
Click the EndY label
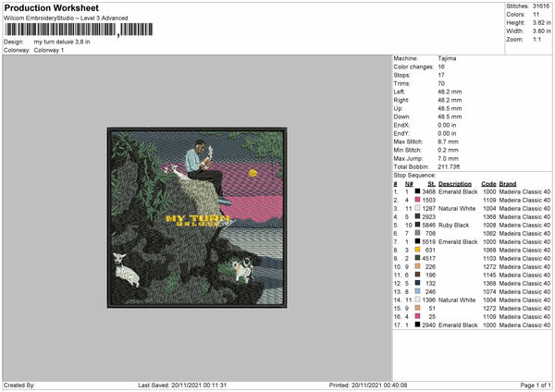pyautogui.click(x=401, y=133)
